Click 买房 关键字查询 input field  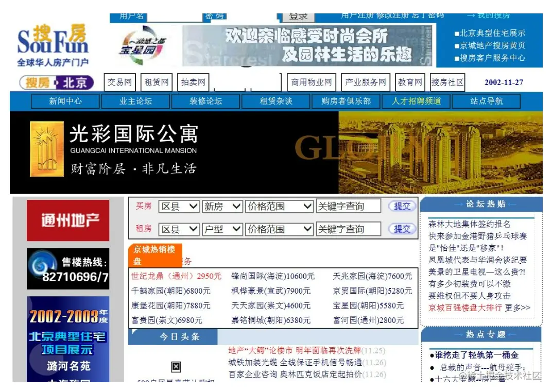(349, 207)
